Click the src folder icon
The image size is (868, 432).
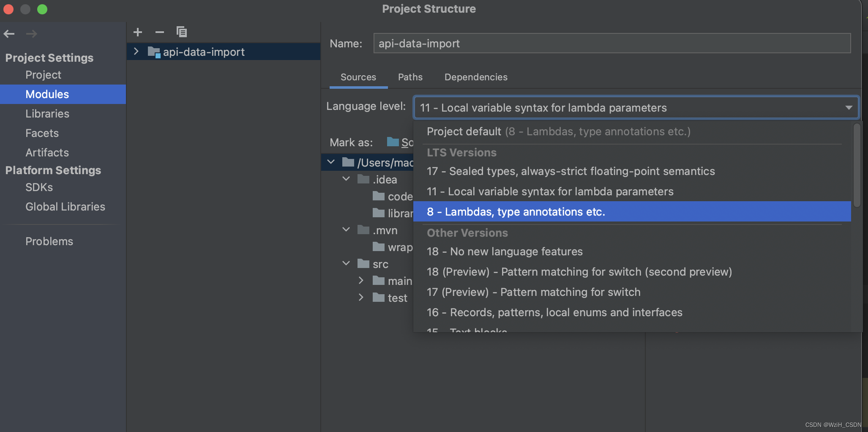[x=363, y=264]
